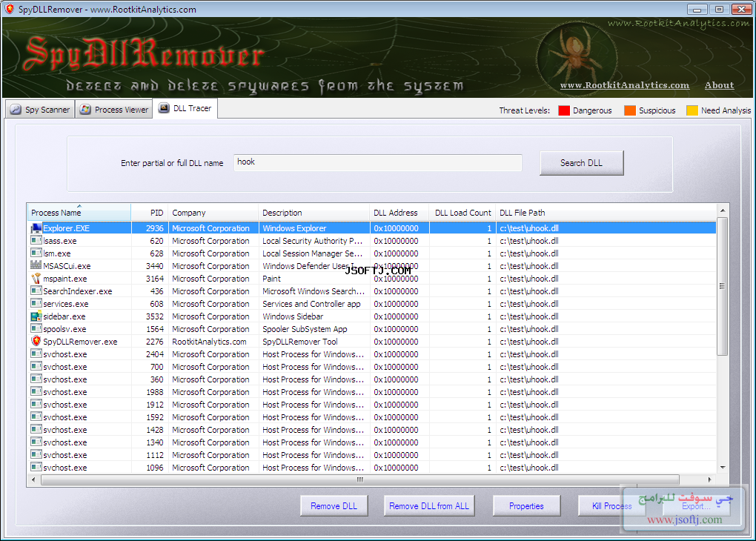The width and height of the screenshot is (756, 541).
Task: Sort by Company column header
Action: tap(213, 213)
